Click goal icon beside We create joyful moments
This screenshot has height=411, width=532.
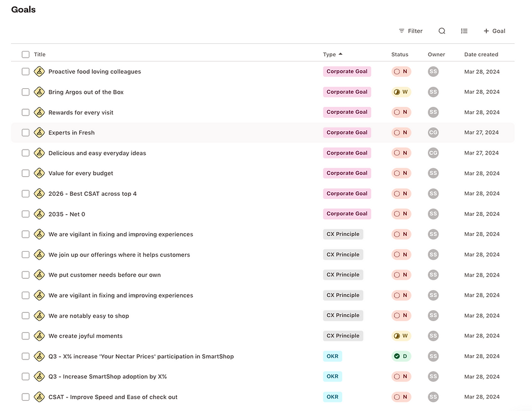pyautogui.click(x=39, y=336)
